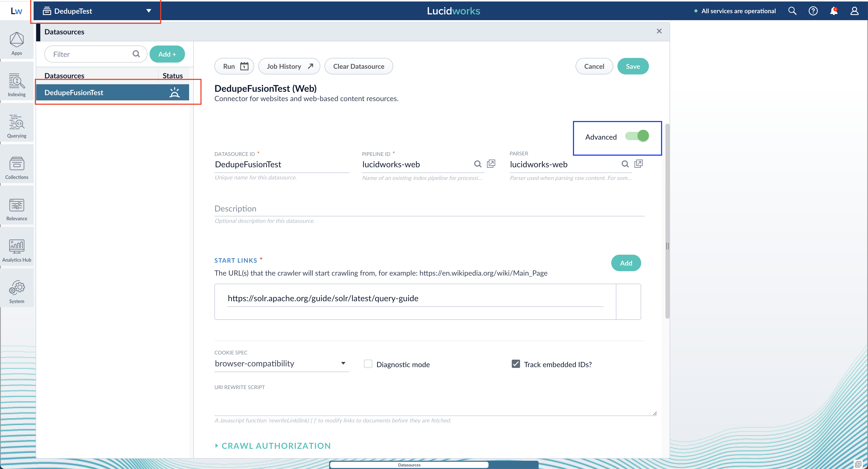Click the app collection icon beside DedupeTest

(x=47, y=11)
